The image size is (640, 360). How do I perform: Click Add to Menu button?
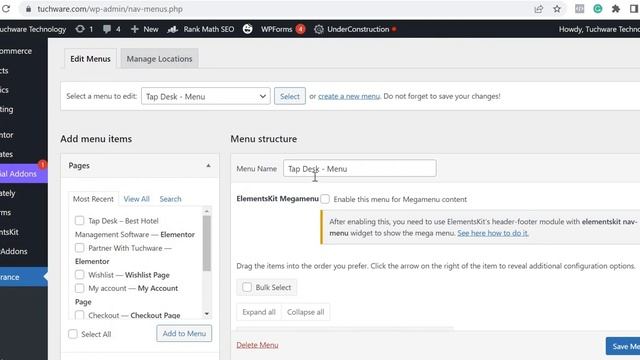[x=184, y=333]
